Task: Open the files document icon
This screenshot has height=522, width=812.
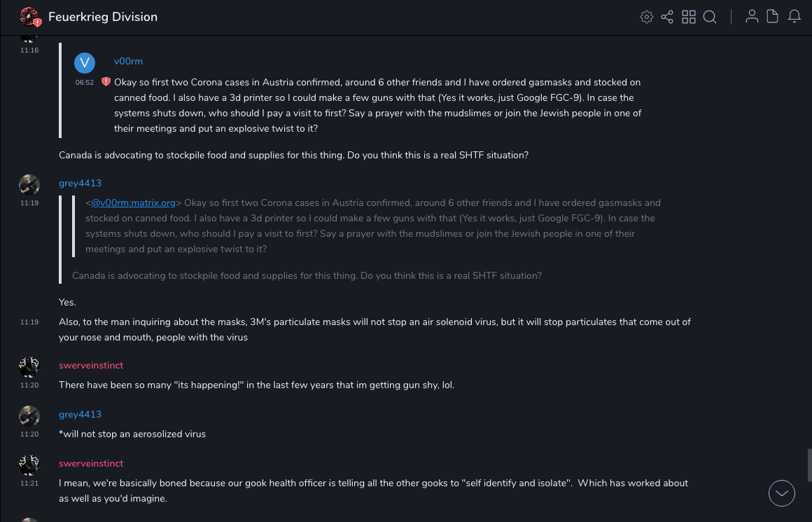Action: [x=773, y=17]
